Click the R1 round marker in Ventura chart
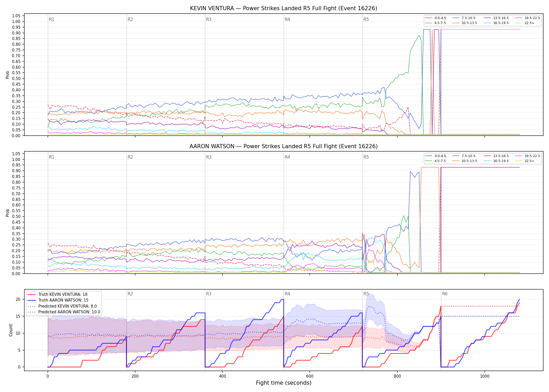Screen dimensions: 549x392 point(52,19)
